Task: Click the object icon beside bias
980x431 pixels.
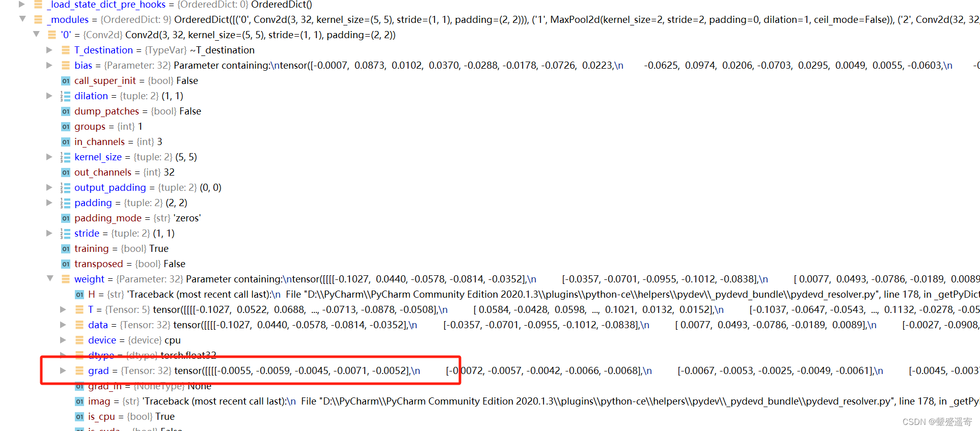Action: coord(65,65)
